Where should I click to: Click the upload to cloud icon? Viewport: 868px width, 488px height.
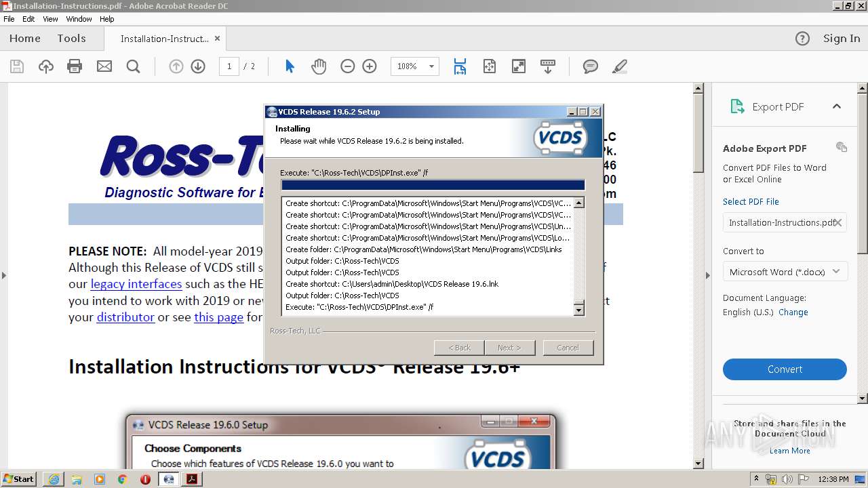pyautogui.click(x=45, y=66)
